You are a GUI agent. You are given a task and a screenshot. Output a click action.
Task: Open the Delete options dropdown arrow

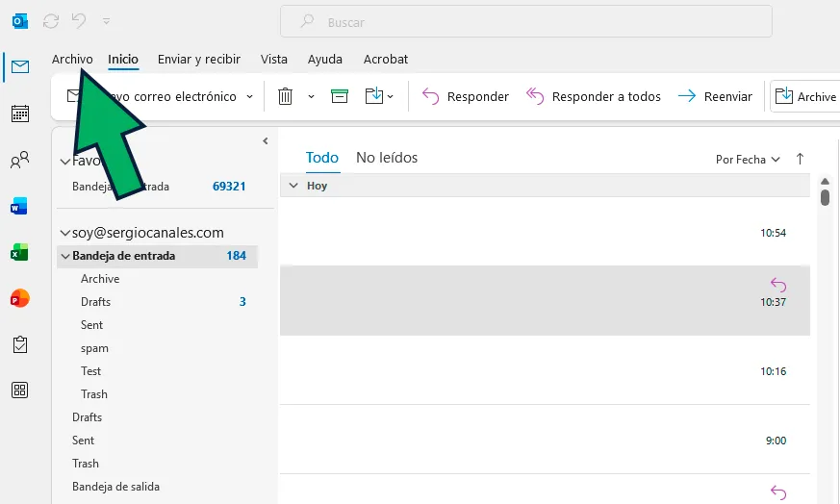311,97
